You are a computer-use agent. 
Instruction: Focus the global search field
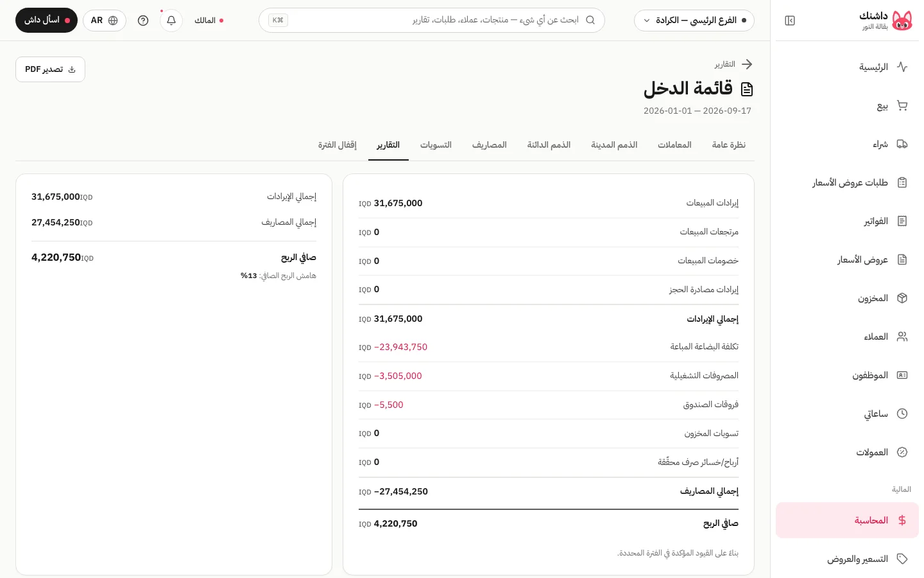coord(432,21)
